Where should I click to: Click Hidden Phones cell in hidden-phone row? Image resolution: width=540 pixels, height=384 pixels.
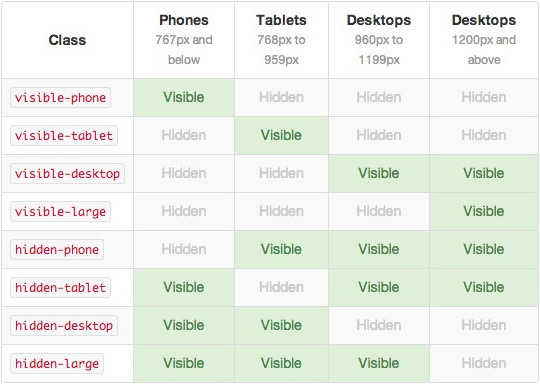pyautogui.click(x=184, y=249)
